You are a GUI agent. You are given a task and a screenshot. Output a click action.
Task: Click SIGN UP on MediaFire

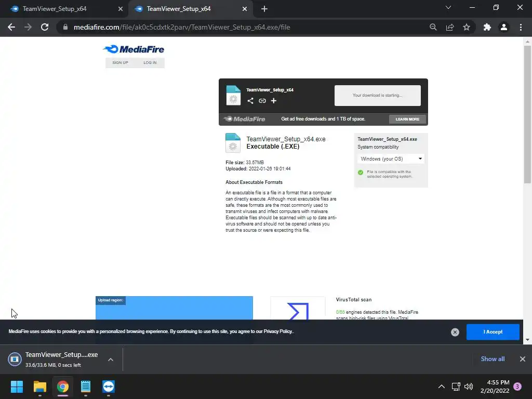pyautogui.click(x=120, y=63)
